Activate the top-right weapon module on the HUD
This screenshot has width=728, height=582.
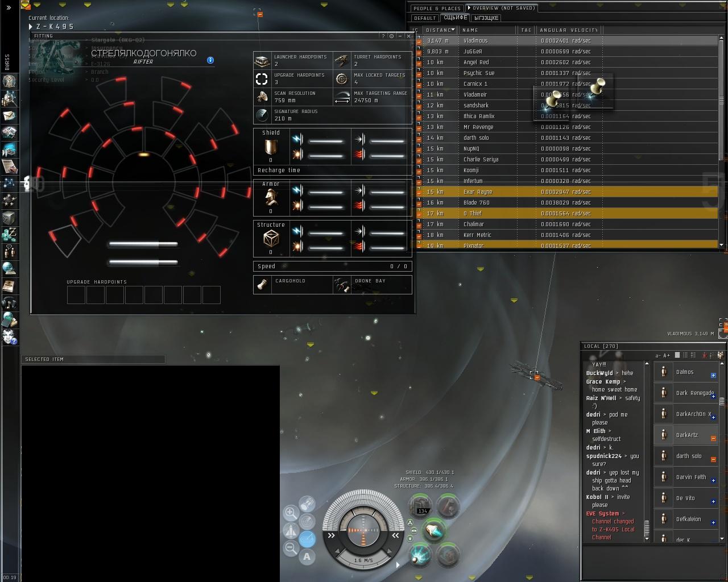coord(448,505)
